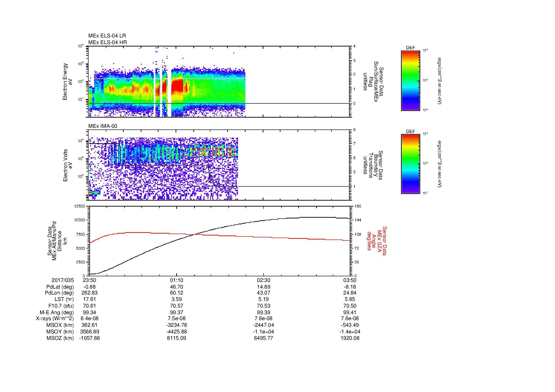Click the 180 degree SZA axis tick
Image resolution: width=555 pixels, height=392 pixels.
[x=358, y=206]
